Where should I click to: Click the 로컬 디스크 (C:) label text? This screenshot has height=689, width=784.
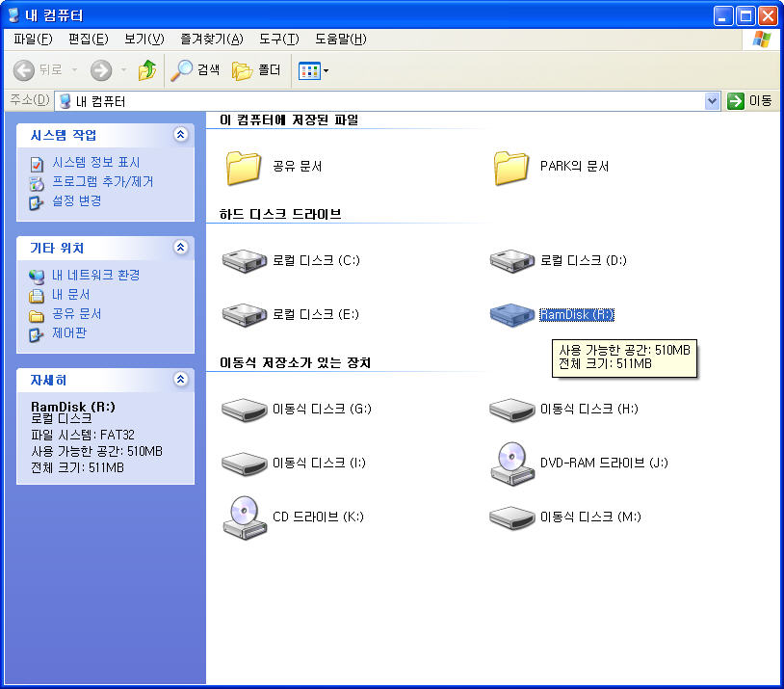tap(317, 261)
